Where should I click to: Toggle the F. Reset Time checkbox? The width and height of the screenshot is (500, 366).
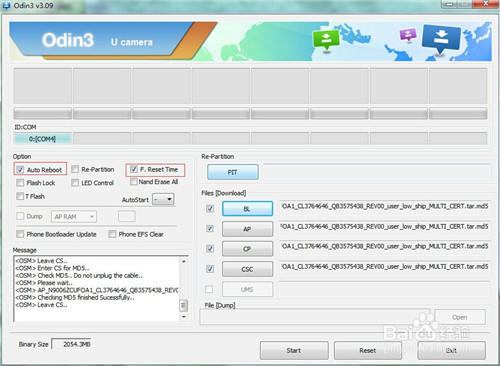pyautogui.click(x=134, y=169)
